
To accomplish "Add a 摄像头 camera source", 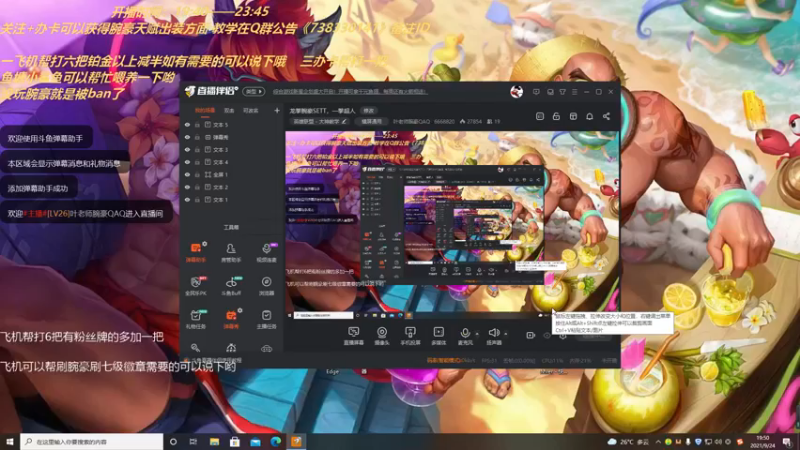I will point(382,336).
